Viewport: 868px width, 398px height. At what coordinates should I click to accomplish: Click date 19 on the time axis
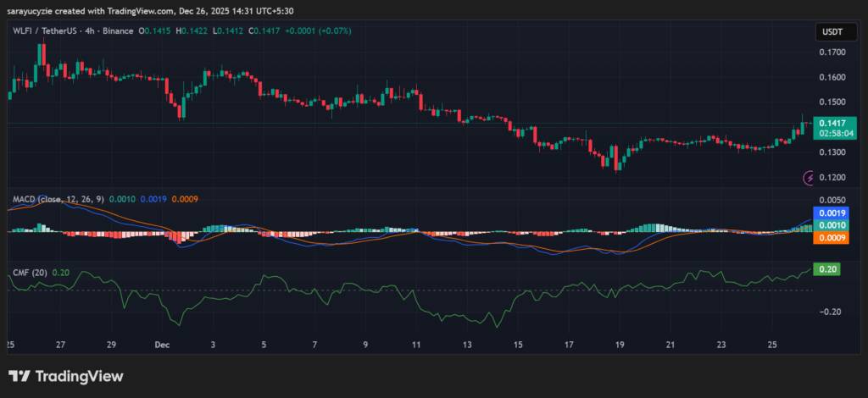(620, 345)
